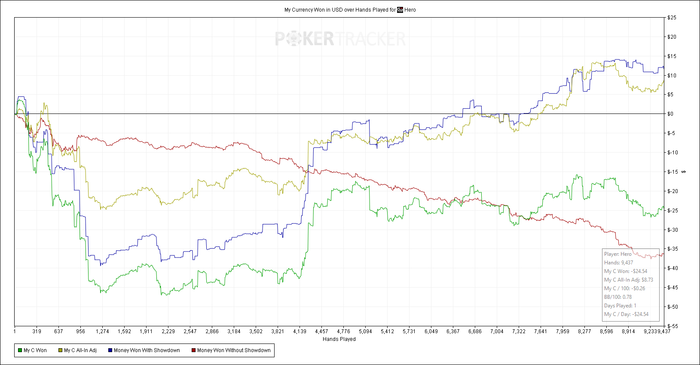Click the blue Money Won With Showdown swatch
Viewport: 700px width, 365px height.
110,351
